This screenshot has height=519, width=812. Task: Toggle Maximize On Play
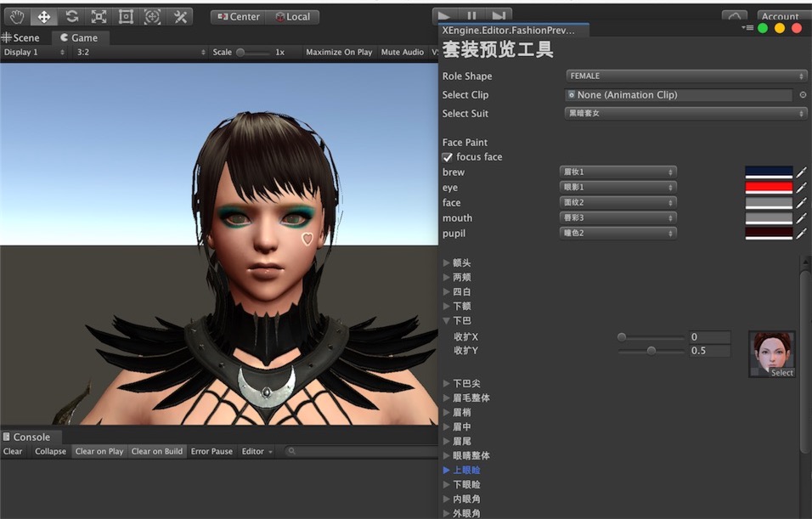click(x=338, y=51)
